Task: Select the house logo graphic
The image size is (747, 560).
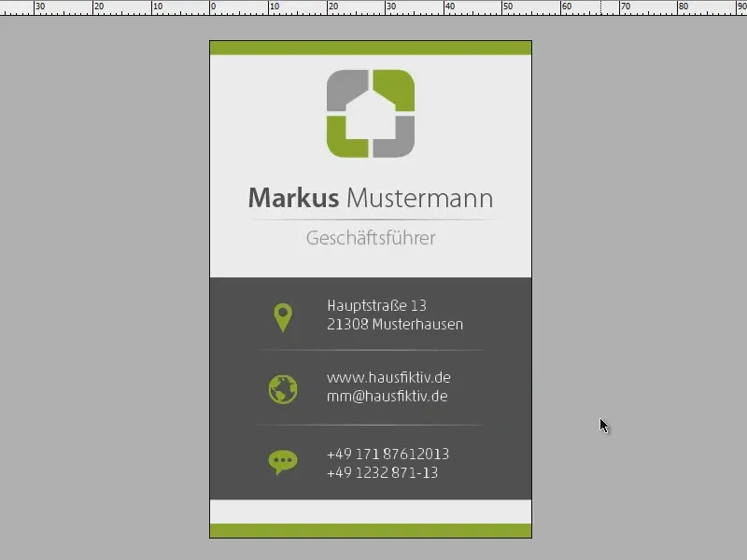Action: (x=371, y=113)
